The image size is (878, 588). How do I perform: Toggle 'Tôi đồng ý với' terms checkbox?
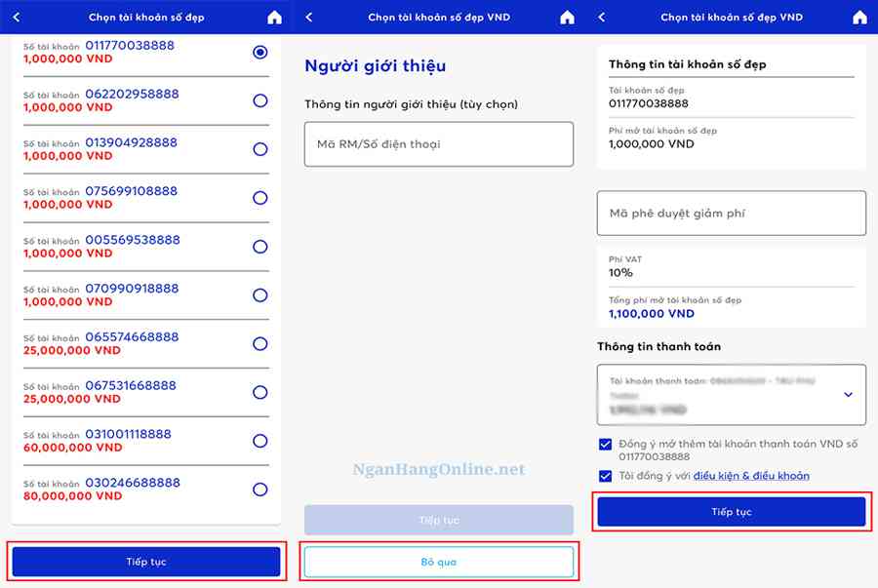pyautogui.click(x=606, y=476)
